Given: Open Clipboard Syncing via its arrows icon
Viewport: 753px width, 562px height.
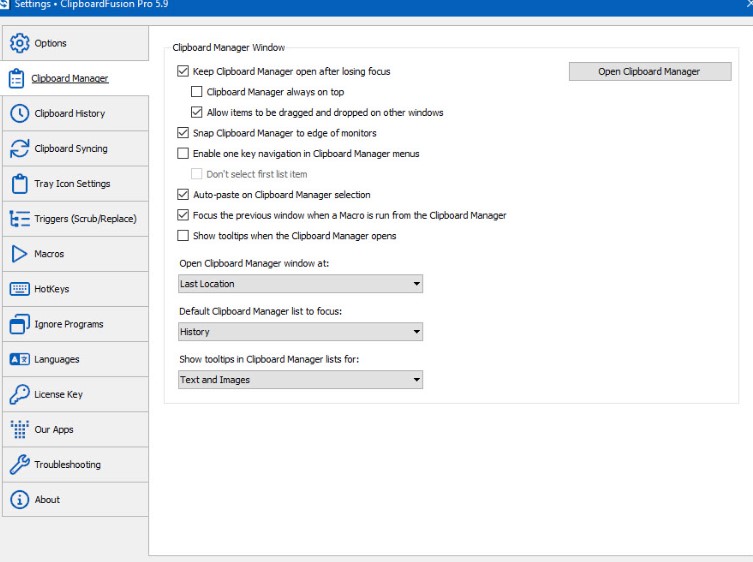Looking at the screenshot, I should (19, 149).
